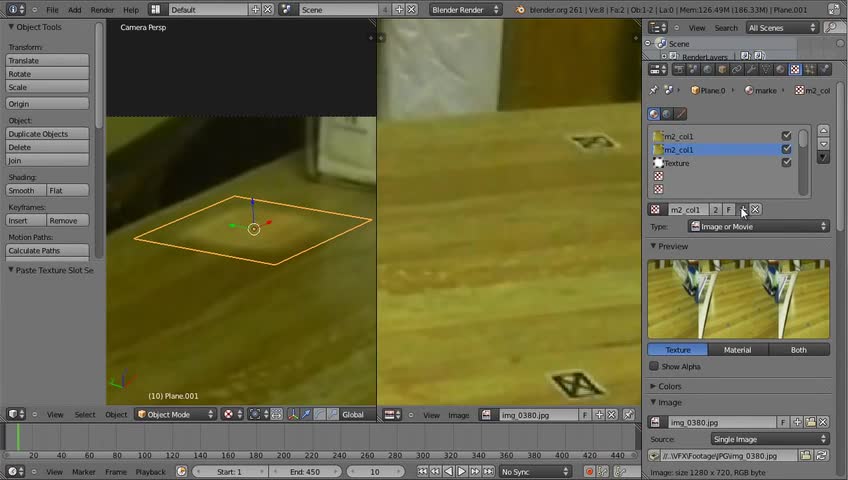Image resolution: width=848 pixels, height=480 pixels.
Task: Open the Render menu
Action: (102, 10)
